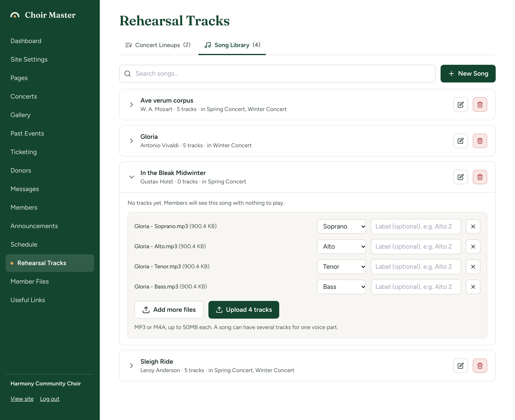Collapse In the Bleak Midwinter row

[131, 177]
